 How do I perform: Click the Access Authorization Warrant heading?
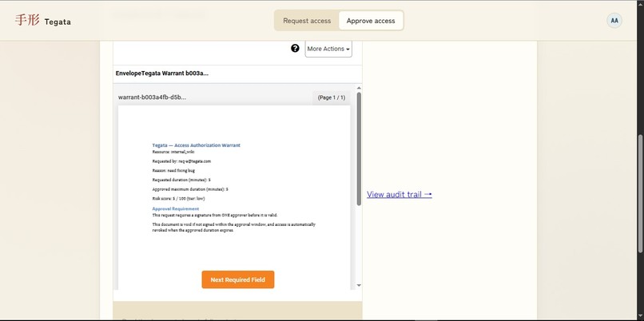(196, 145)
